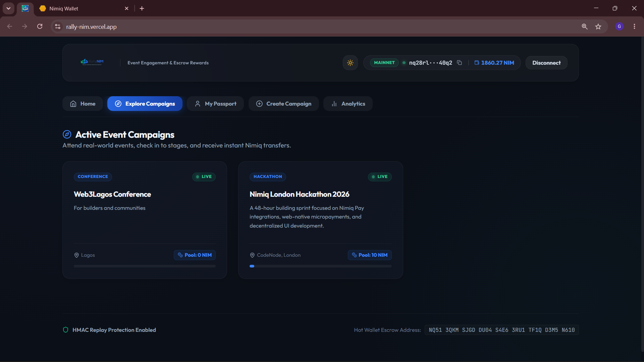Open the Chrome profile avatar
Image resolution: width=644 pixels, height=362 pixels.
pos(619,26)
